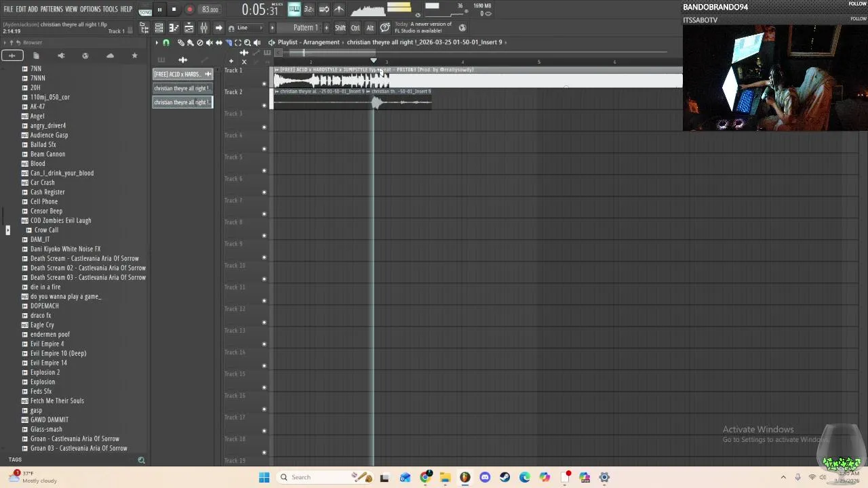868x488 pixels.
Task: Select the Censor Beep sound in browser
Action: point(46,211)
